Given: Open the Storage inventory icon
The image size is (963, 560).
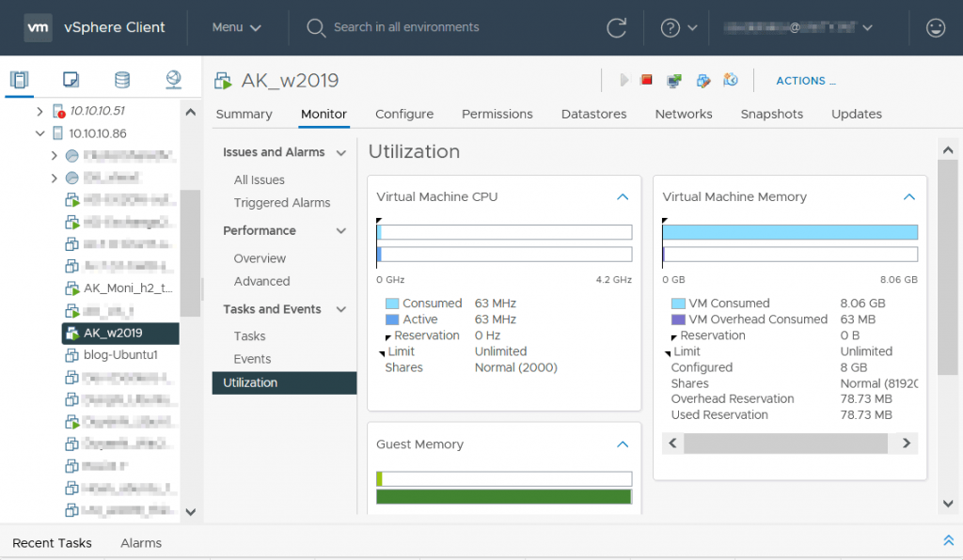Looking at the screenshot, I should point(122,79).
